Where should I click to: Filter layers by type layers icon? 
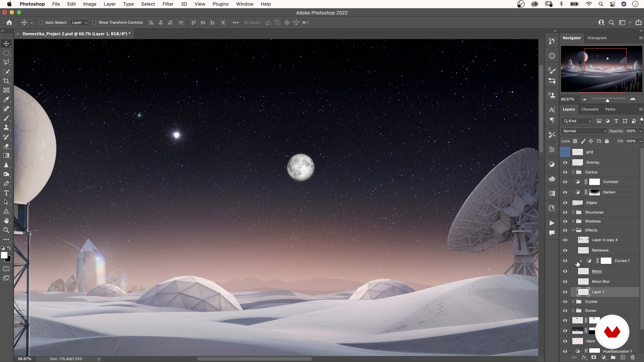616,121
